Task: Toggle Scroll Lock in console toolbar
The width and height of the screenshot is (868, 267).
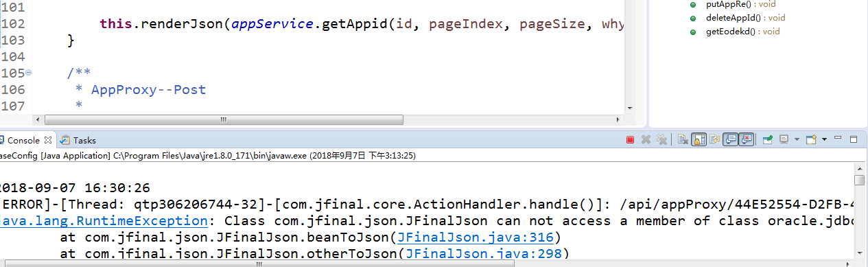Action: point(699,140)
